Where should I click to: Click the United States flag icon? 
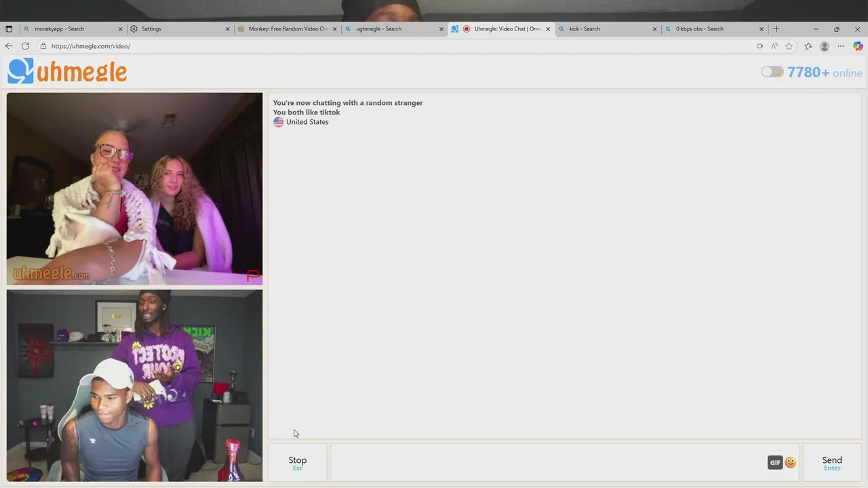278,122
